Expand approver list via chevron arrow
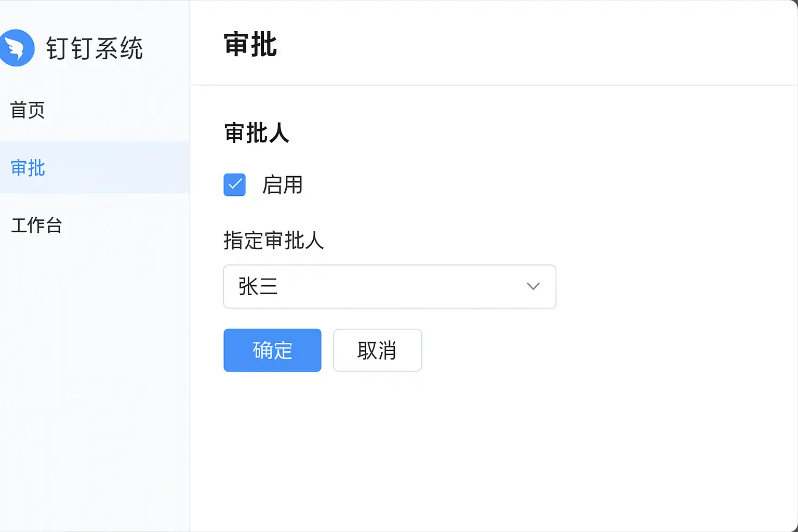The width and height of the screenshot is (798, 532). [x=533, y=286]
